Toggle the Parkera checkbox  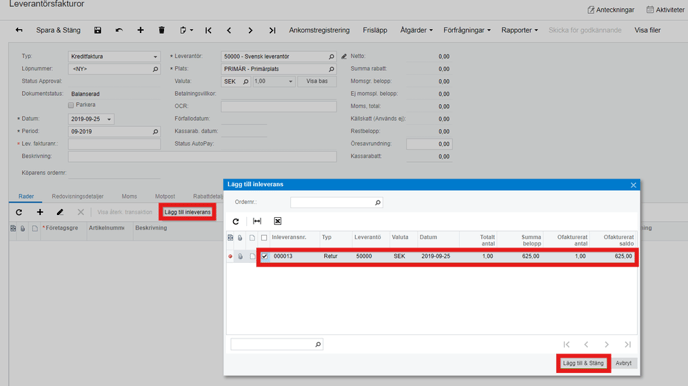point(71,105)
